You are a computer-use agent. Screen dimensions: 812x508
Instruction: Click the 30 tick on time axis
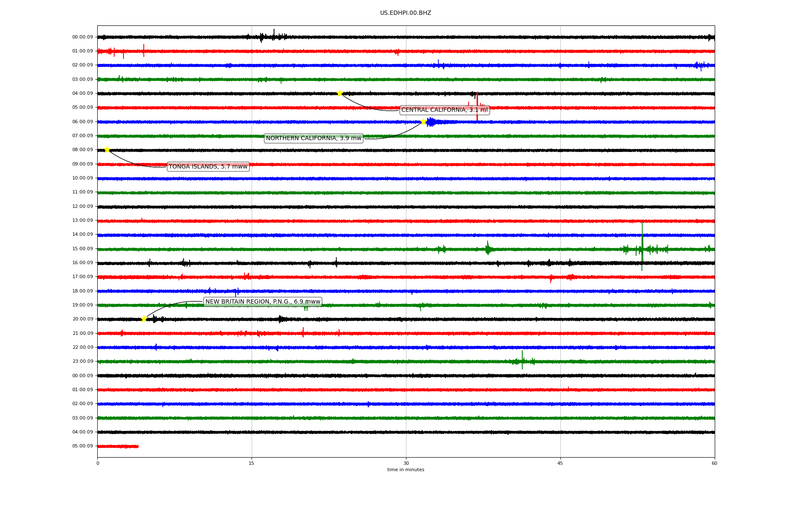click(x=406, y=463)
